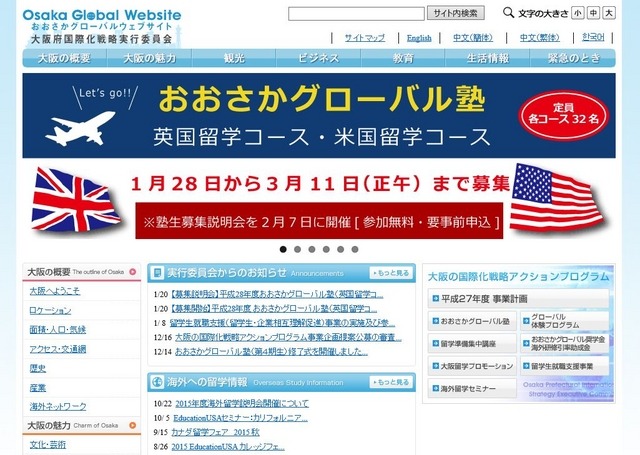The width and height of the screenshot is (640, 455).
Task: Open ロケーション sidebar link
Action: 50,311
